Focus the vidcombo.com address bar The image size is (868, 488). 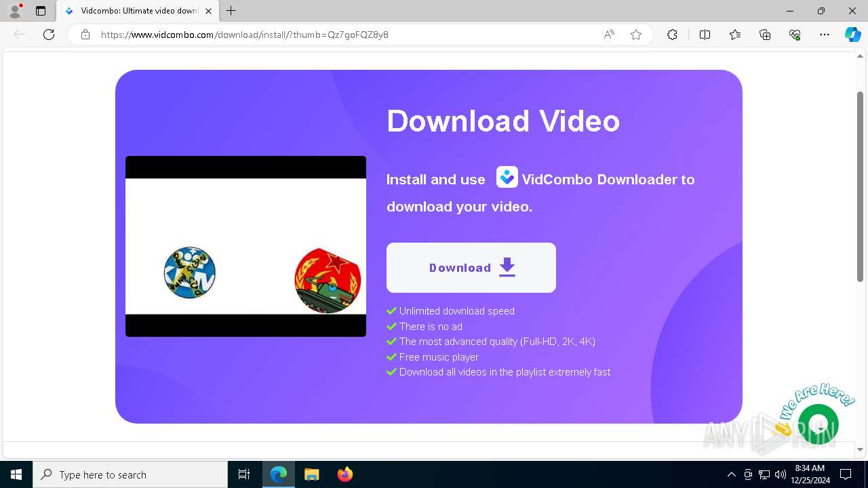click(x=244, y=35)
